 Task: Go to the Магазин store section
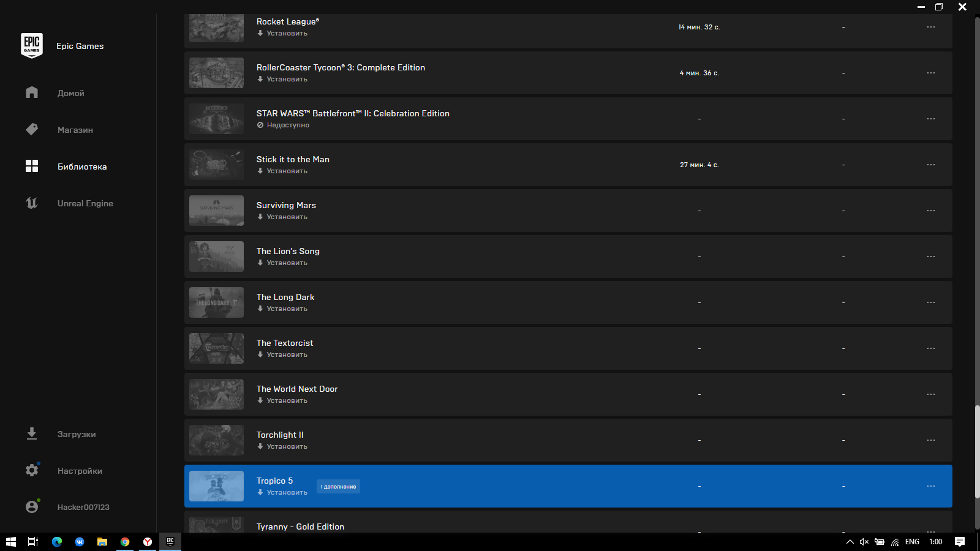75,130
